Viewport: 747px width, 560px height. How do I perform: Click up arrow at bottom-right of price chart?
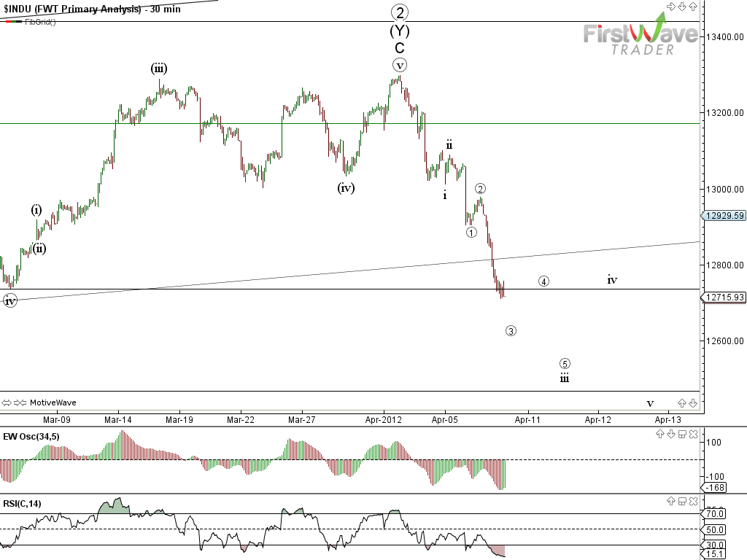click(x=683, y=402)
